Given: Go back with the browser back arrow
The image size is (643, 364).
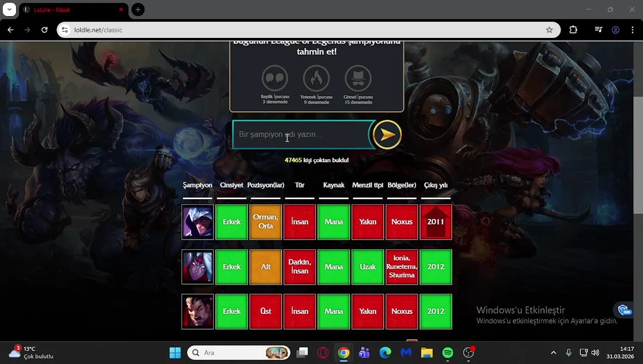Looking at the screenshot, I should click(x=11, y=30).
